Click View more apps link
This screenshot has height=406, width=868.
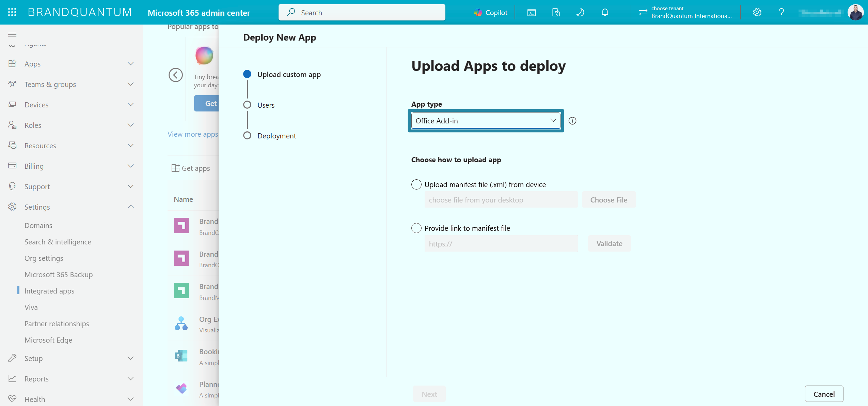pyautogui.click(x=193, y=134)
